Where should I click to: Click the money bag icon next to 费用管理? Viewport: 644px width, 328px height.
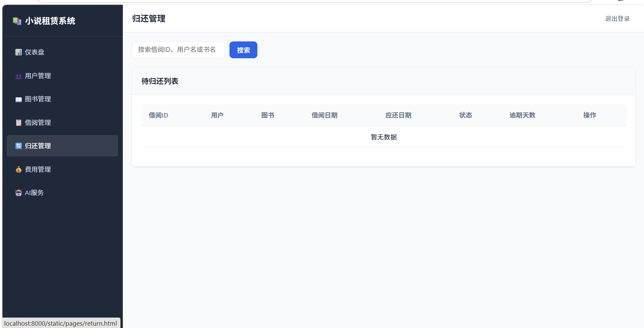(19, 169)
